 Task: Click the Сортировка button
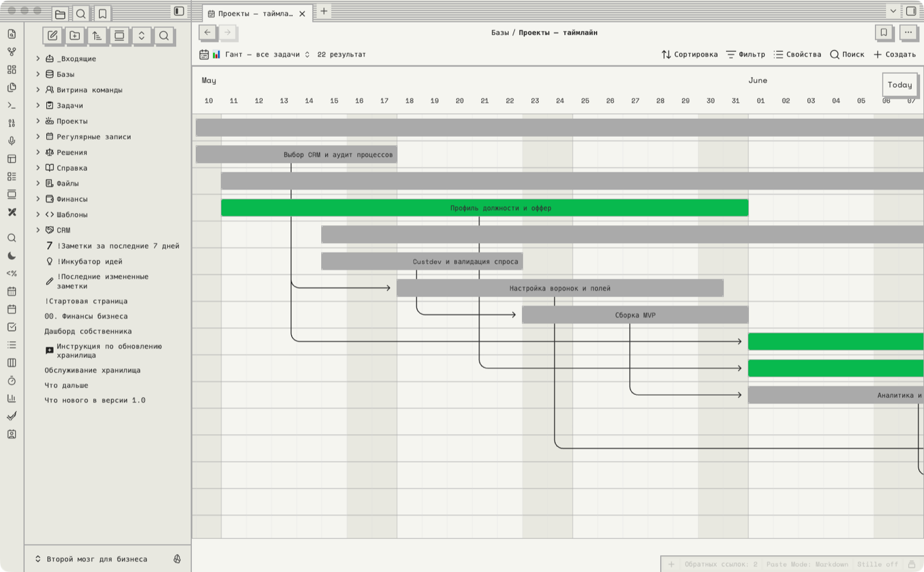690,55
